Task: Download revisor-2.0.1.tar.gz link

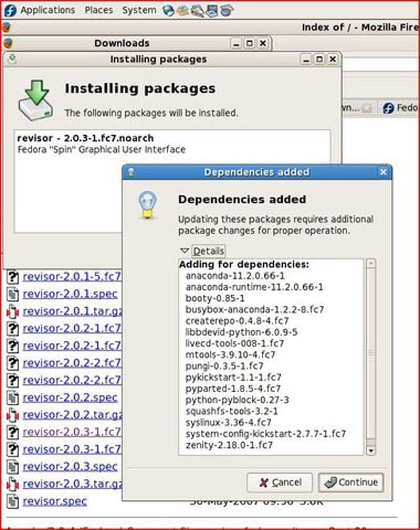Action: click(x=72, y=312)
